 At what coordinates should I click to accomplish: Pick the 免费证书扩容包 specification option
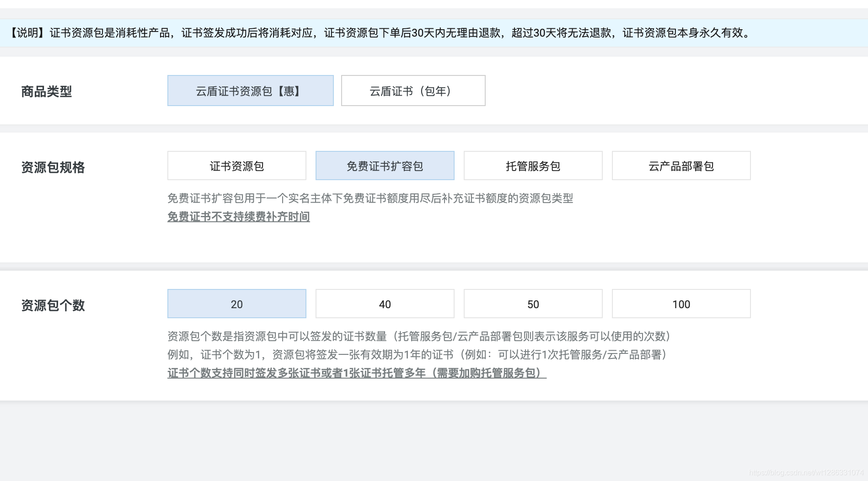click(385, 166)
